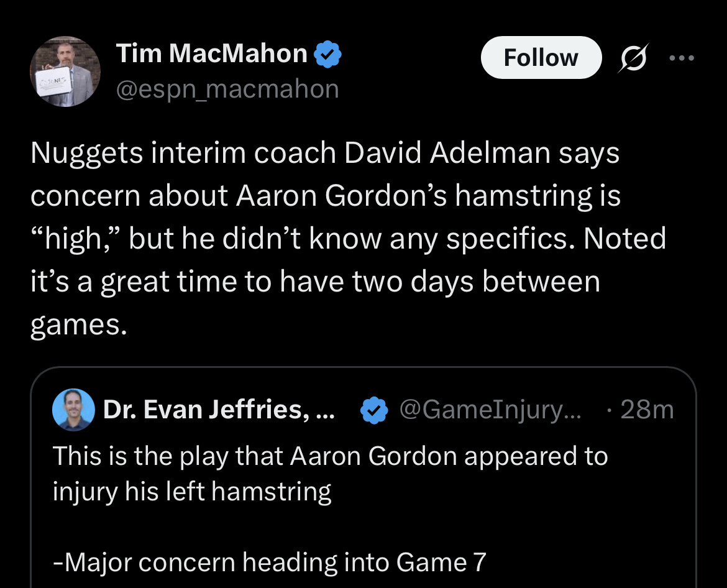Image resolution: width=727 pixels, height=588 pixels.
Task: Open the 28m timestamp
Action: click(646, 410)
